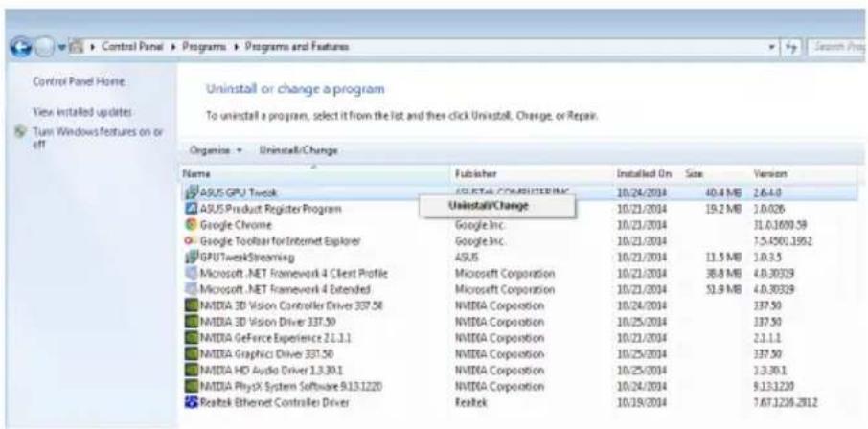Click the NVIDIA Graphics Driver icon
Viewport: 868px width, 429px height.
click(x=191, y=353)
